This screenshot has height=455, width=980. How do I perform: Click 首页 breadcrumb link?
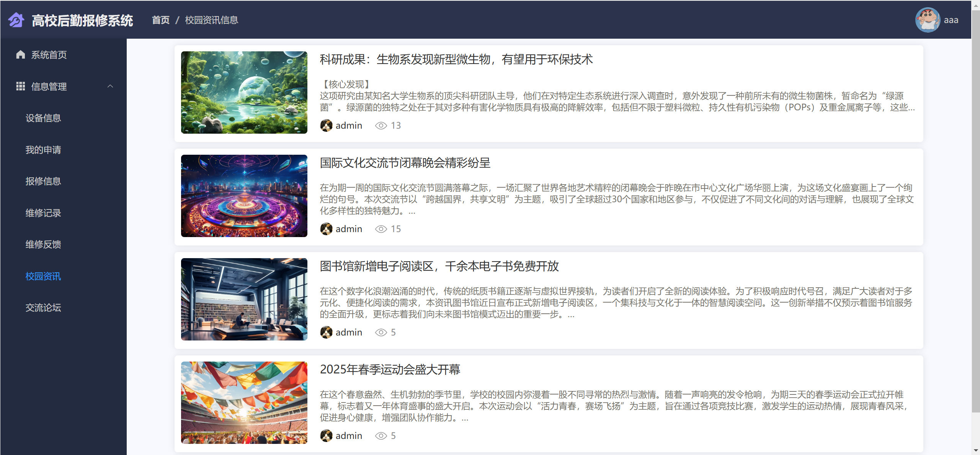pos(161,20)
